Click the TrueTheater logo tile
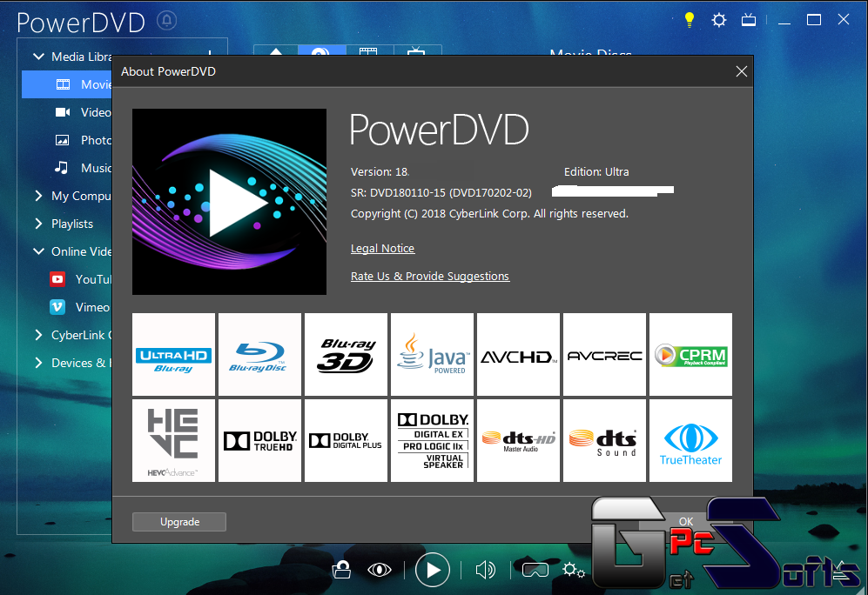This screenshot has height=595, width=868. [691, 441]
